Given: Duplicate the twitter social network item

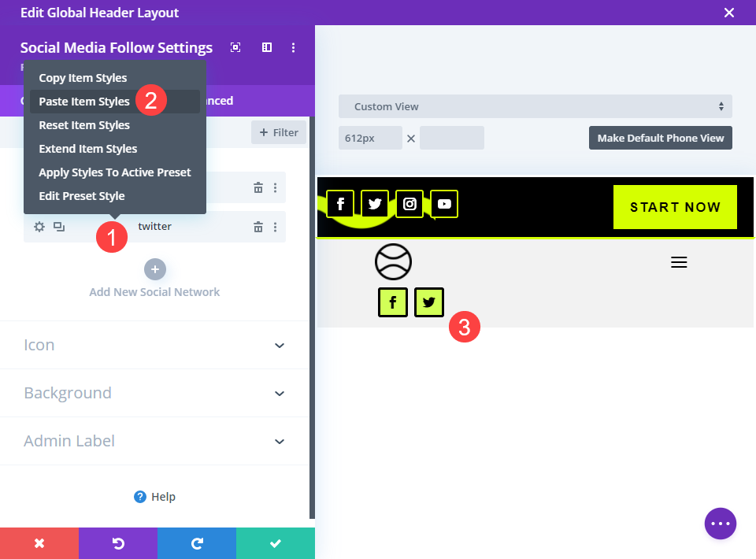Looking at the screenshot, I should pyautogui.click(x=59, y=227).
